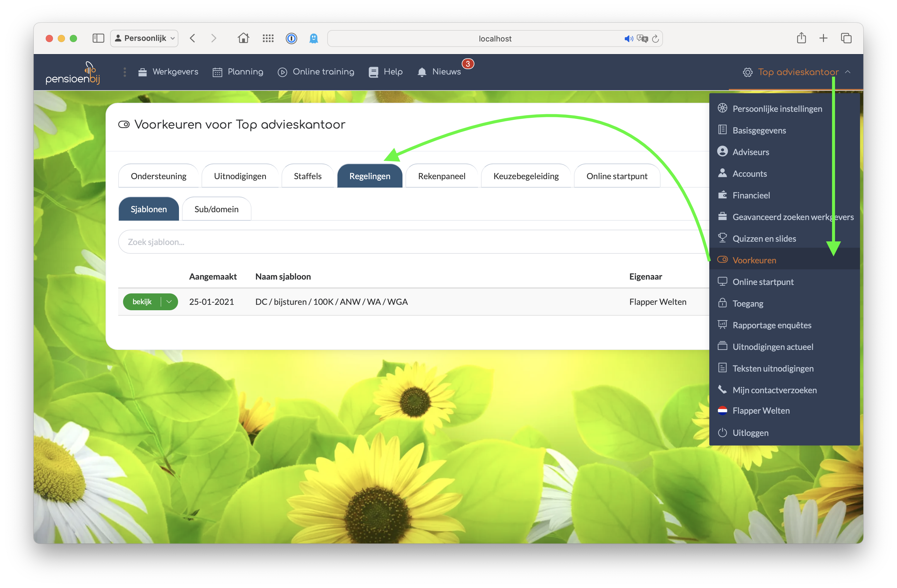This screenshot has height=588, width=897.
Task: Open Geavanceerd zoeken werkgevers
Action: (784, 217)
